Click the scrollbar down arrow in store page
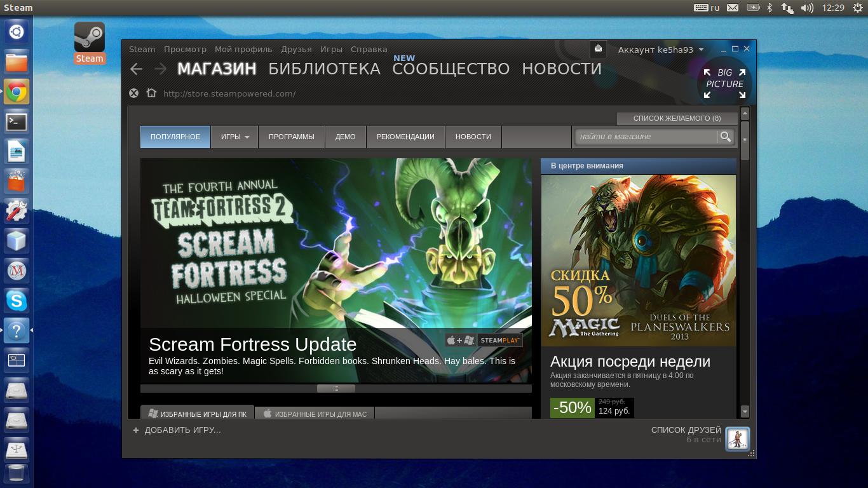This screenshot has width=868, height=488. [x=745, y=412]
